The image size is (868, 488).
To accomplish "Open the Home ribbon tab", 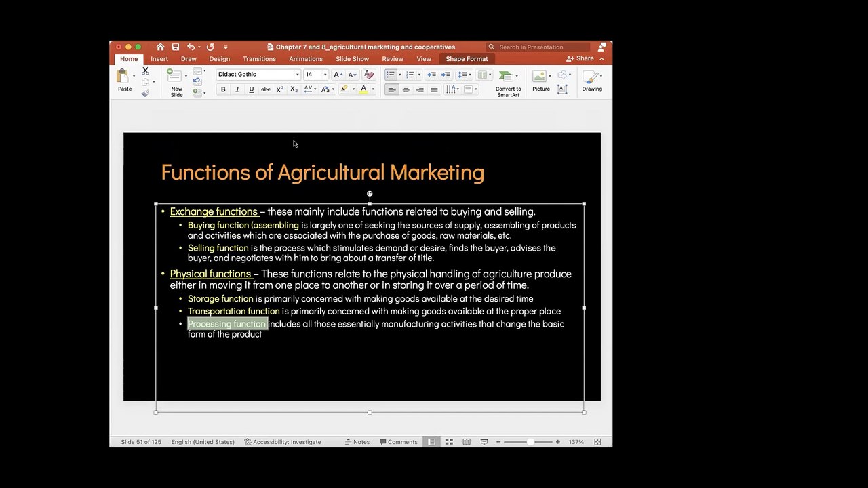I will click(129, 59).
